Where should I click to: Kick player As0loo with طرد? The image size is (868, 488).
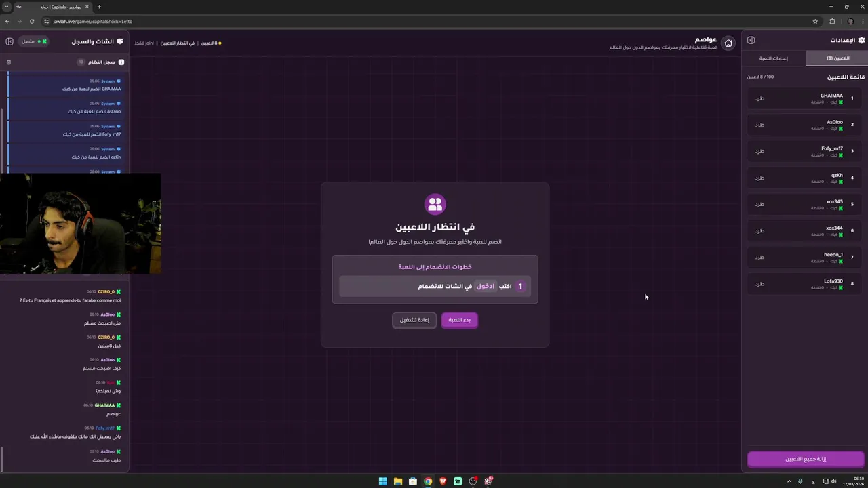(x=760, y=125)
